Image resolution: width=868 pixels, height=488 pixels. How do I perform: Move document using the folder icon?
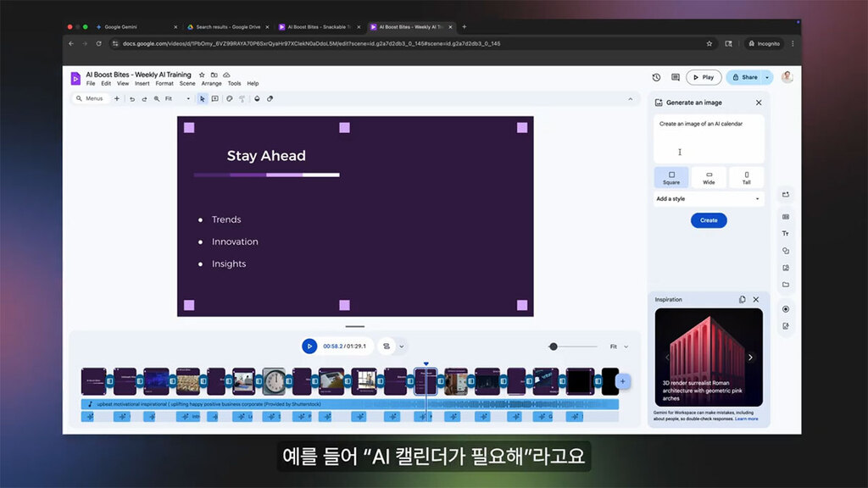214,75
